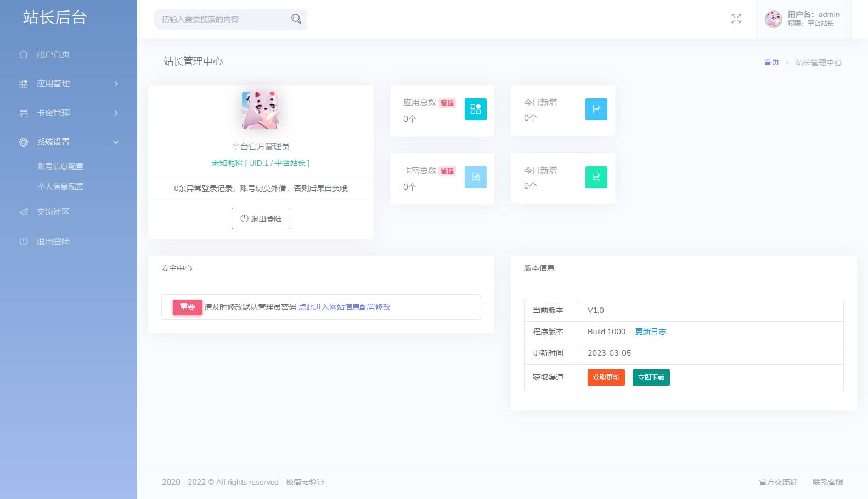Click the 用户名: admin text in header
The width and height of the screenshot is (868, 499).
[x=814, y=15]
